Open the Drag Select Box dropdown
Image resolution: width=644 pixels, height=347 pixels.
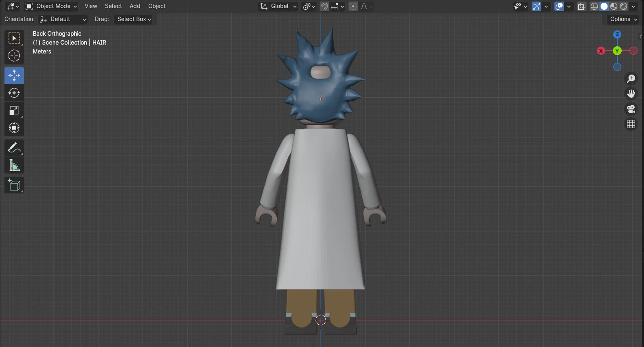[134, 19]
